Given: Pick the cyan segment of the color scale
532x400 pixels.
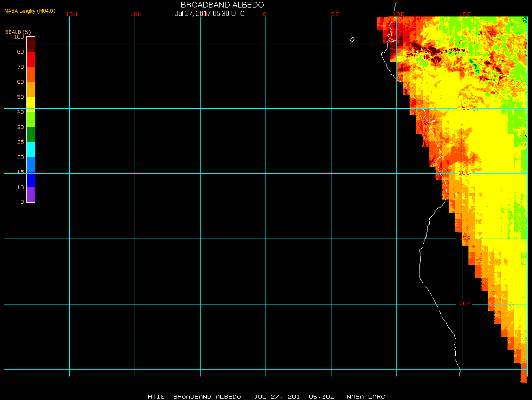Looking at the screenshot, I should pos(31,149).
